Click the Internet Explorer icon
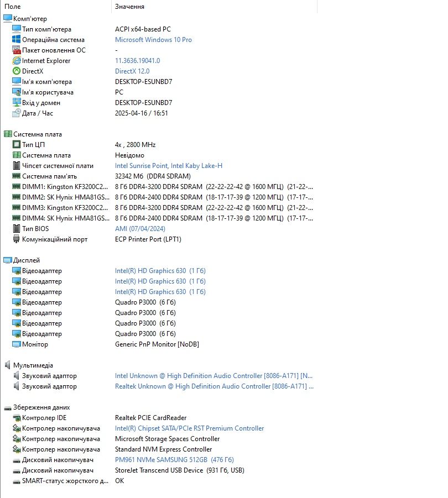Image resolution: width=448 pixels, height=498 pixels. 16,60
